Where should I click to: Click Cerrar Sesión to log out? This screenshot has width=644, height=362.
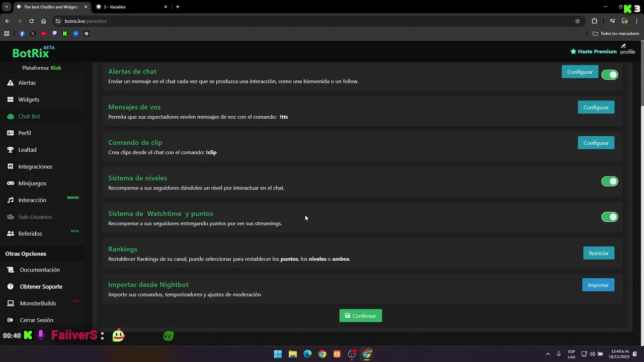point(36,320)
